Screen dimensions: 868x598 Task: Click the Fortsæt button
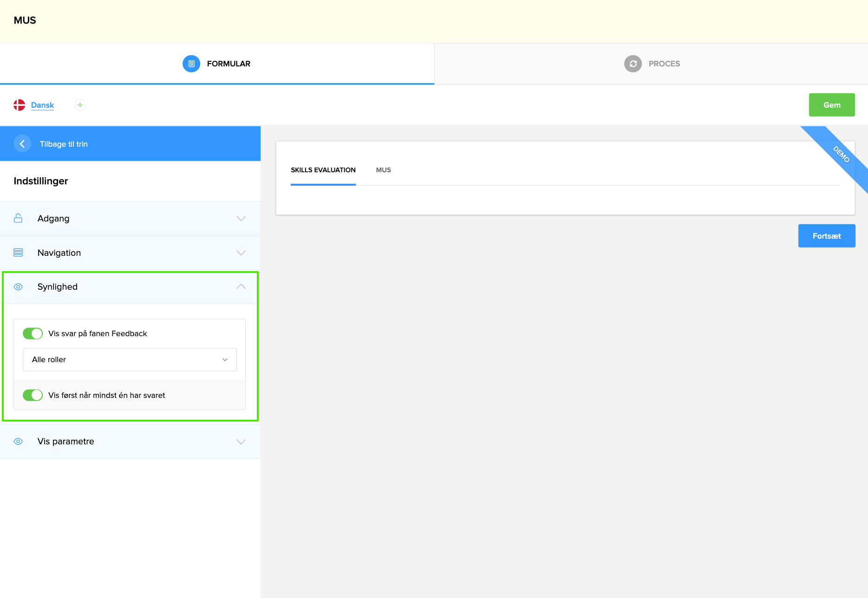[x=826, y=236]
